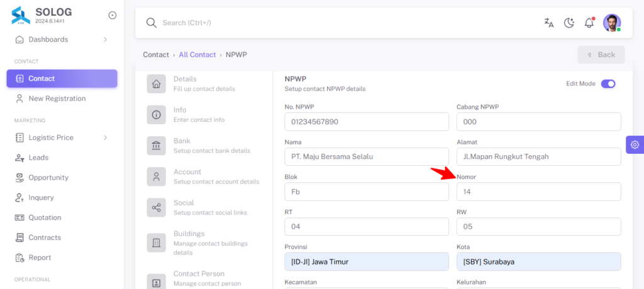The width and height of the screenshot is (644, 289).
Task: Follow the All Contact breadcrumb link
Action: click(197, 55)
